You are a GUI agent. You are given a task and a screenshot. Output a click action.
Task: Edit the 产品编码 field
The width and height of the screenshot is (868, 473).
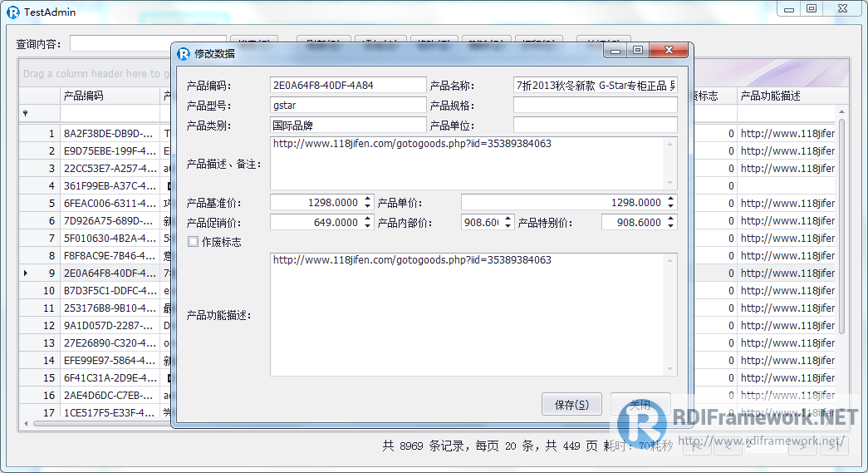(x=348, y=86)
